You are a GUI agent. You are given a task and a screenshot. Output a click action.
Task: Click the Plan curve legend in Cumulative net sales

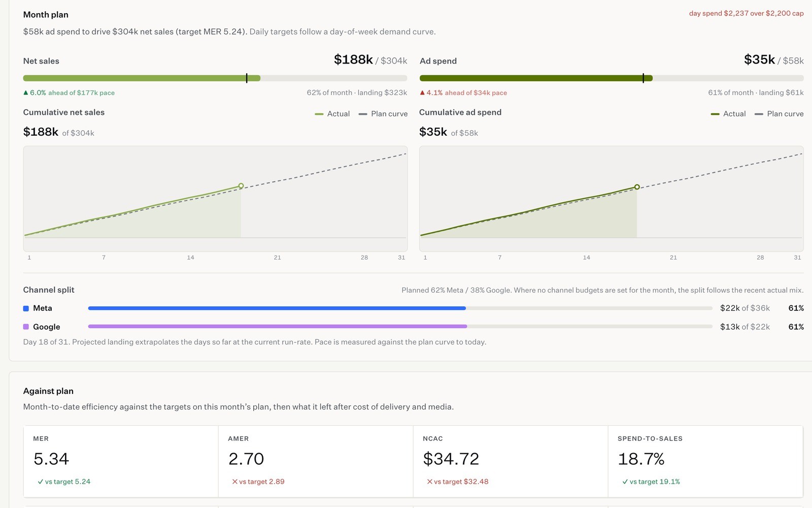click(383, 114)
